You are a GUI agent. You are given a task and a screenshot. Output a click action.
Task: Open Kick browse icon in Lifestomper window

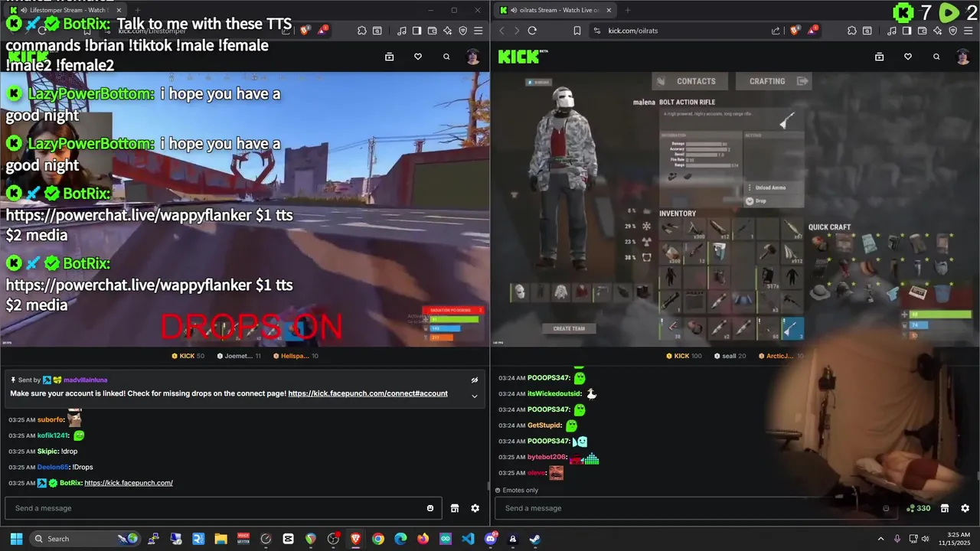point(389,57)
